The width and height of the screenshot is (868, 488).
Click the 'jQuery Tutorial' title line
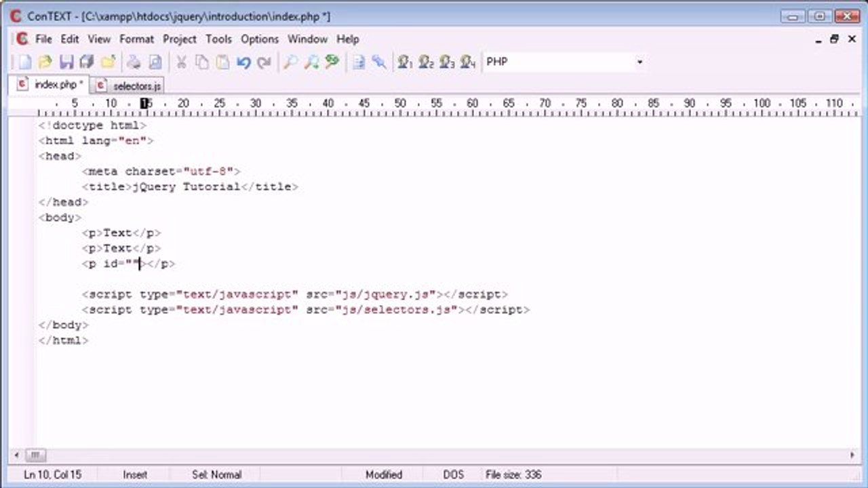[x=190, y=186]
